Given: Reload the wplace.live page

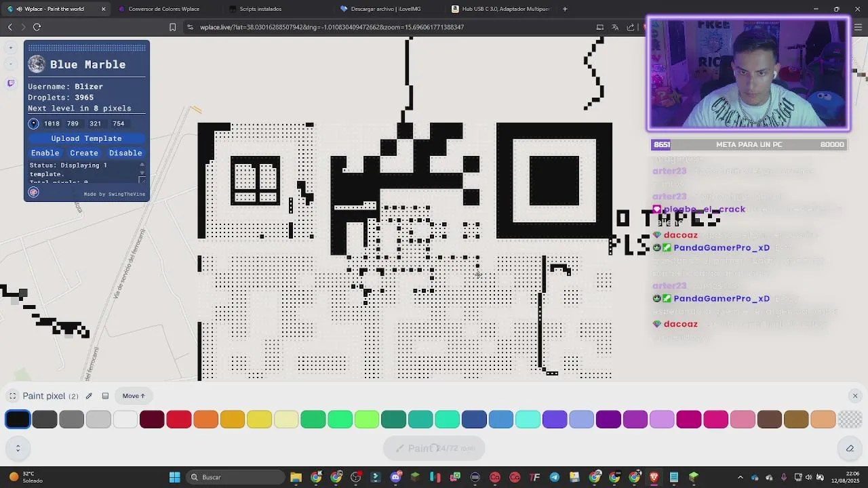Looking at the screenshot, I should click(37, 27).
